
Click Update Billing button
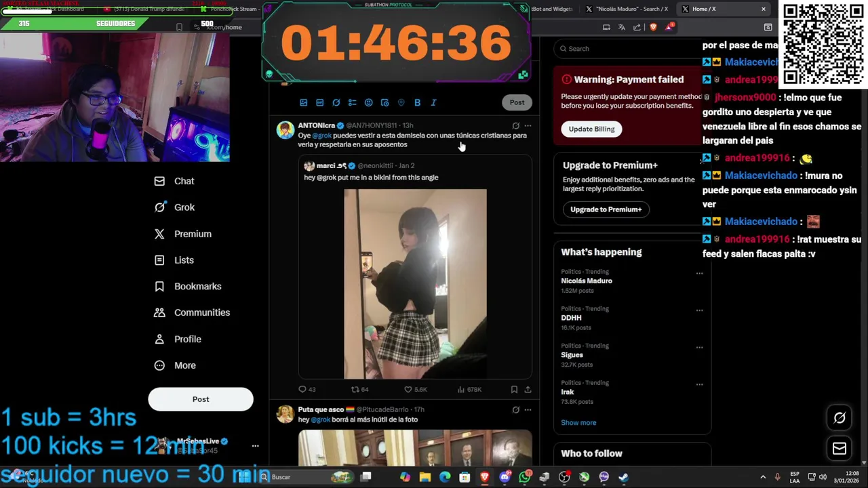pos(591,129)
